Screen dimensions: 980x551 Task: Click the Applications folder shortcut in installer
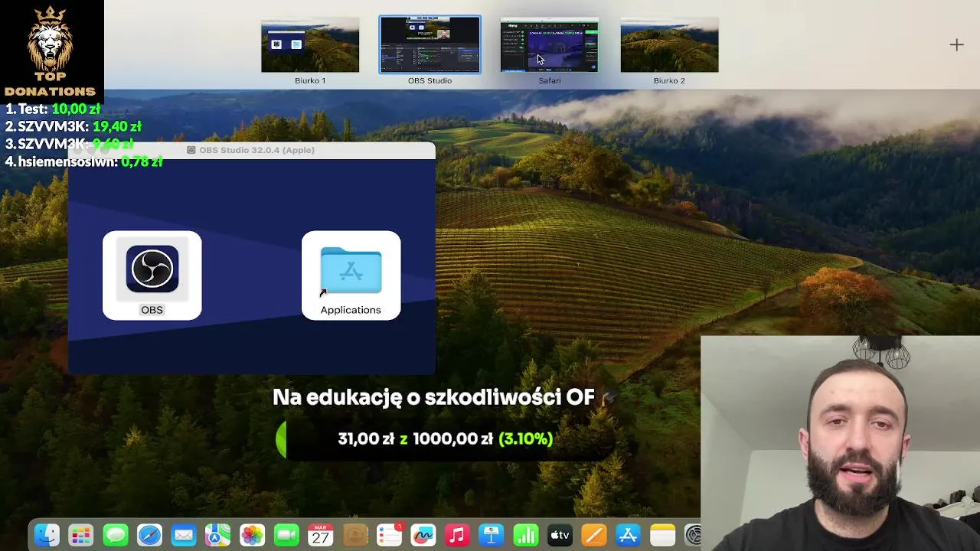click(x=351, y=270)
